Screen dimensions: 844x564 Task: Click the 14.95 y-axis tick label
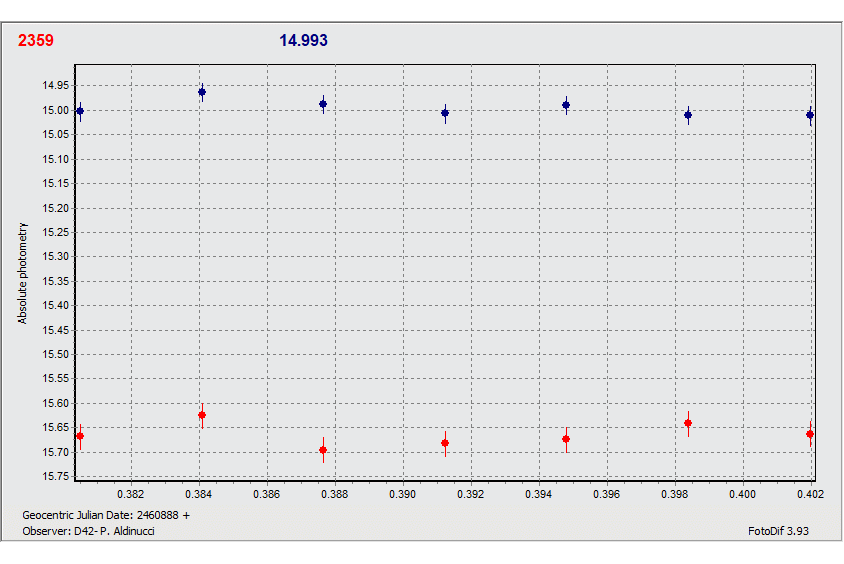pos(55,86)
